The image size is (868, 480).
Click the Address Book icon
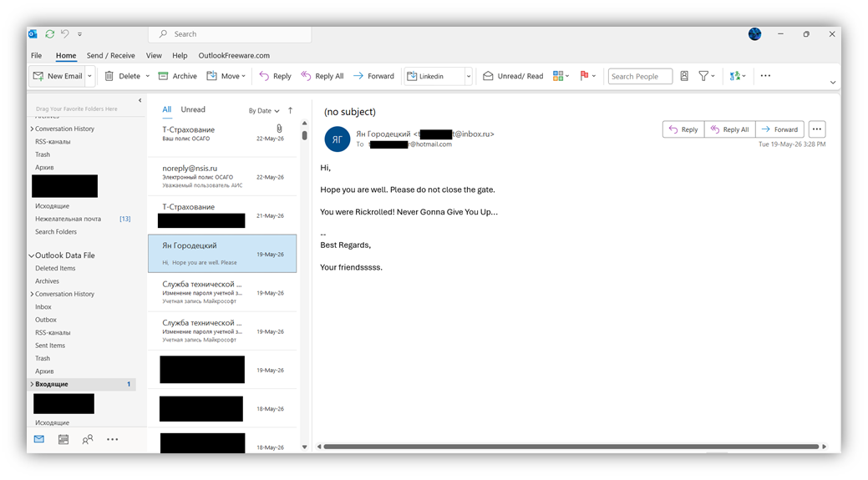684,76
